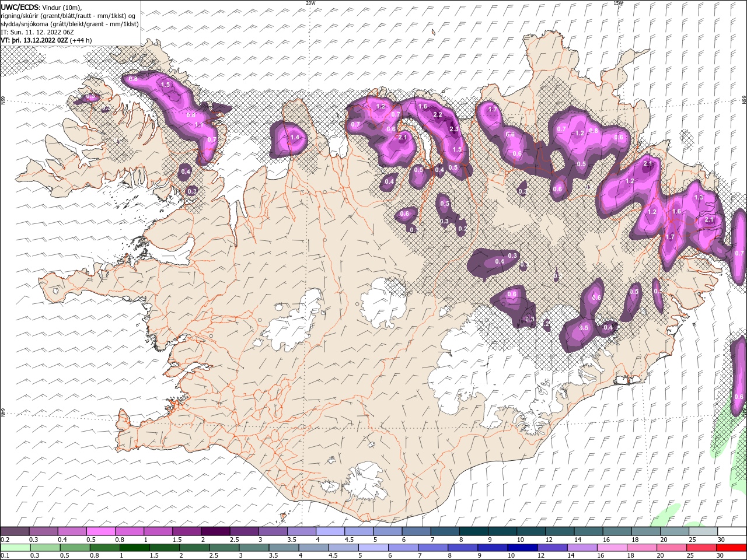
Task: Select the 'Vindur (10m)' header text
Action: (62, 7)
